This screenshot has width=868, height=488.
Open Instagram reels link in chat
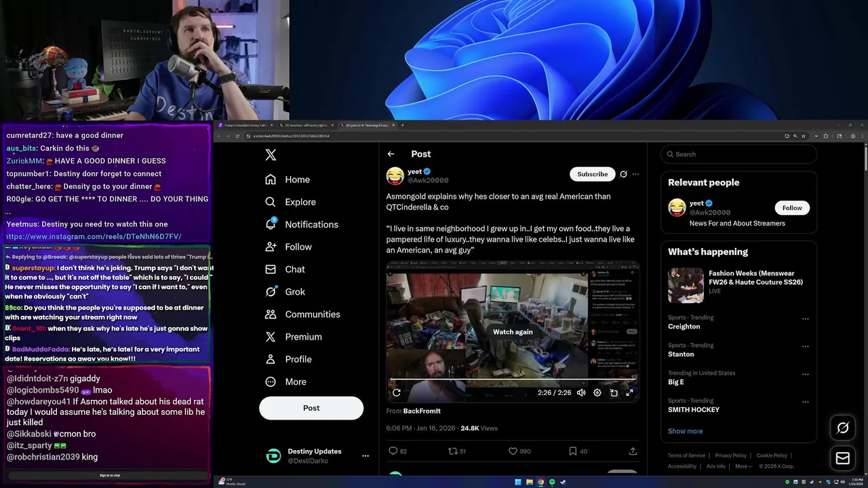(x=94, y=237)
